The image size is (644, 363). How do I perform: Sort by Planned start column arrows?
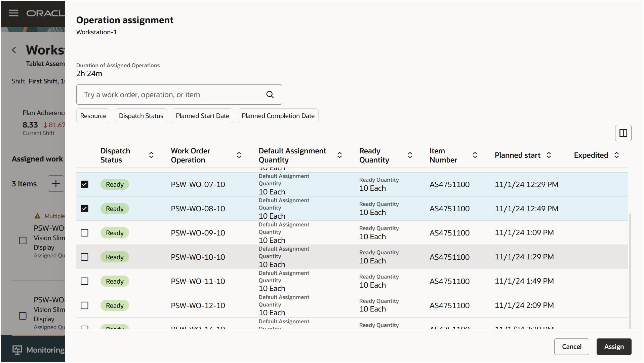point(549,155)
